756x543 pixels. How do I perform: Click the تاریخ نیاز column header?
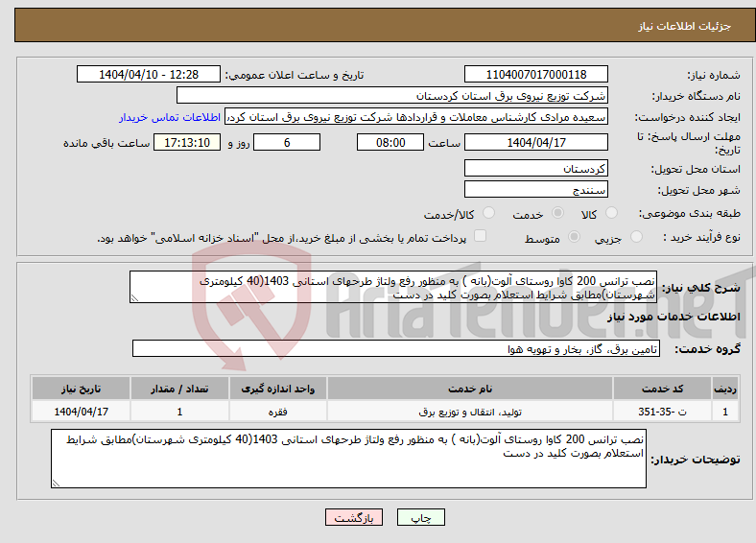81,389
